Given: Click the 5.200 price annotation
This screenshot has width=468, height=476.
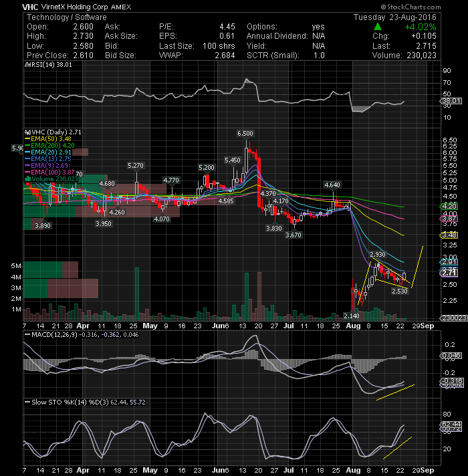Looking at the screenshot, I should click(x=207, y=168).
